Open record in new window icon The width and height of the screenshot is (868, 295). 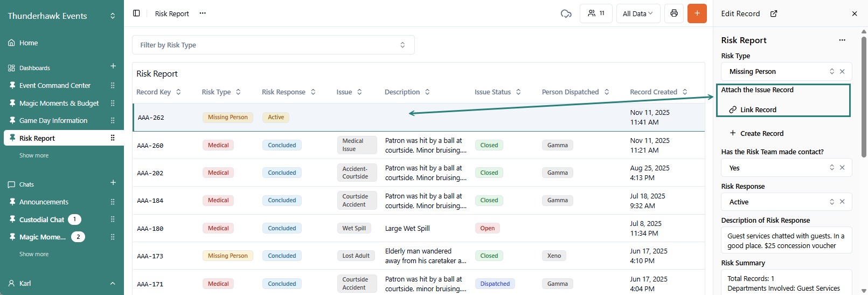pyautogui.click(x=774, y=13)
